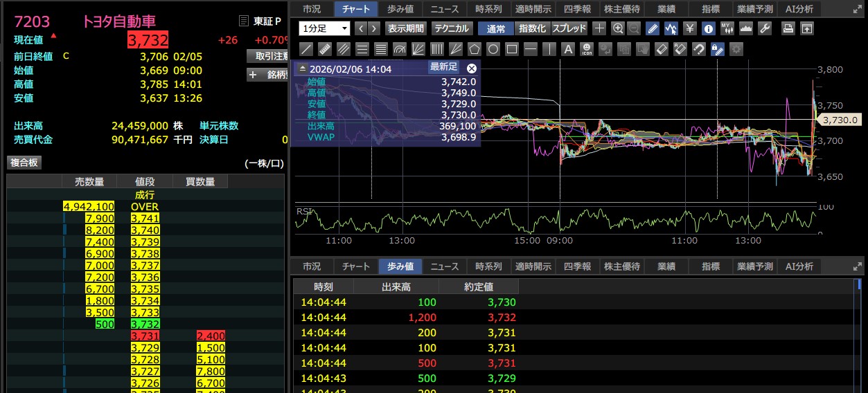Select the horizontal line tool
The height and width of the screenshot is (393, 868).
[531, 49]
